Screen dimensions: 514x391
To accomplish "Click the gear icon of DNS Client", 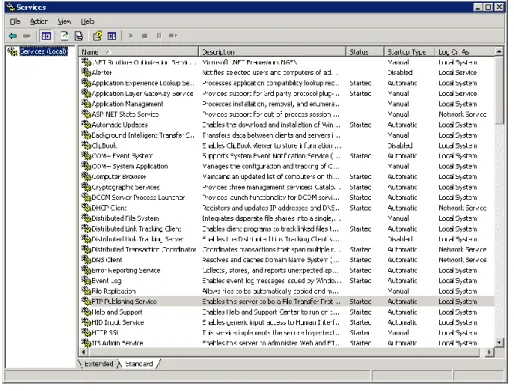I will click(x=86, y=259).
